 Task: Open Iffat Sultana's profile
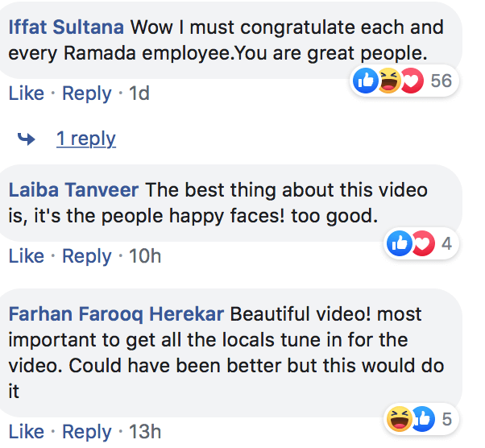coord(66,27)
